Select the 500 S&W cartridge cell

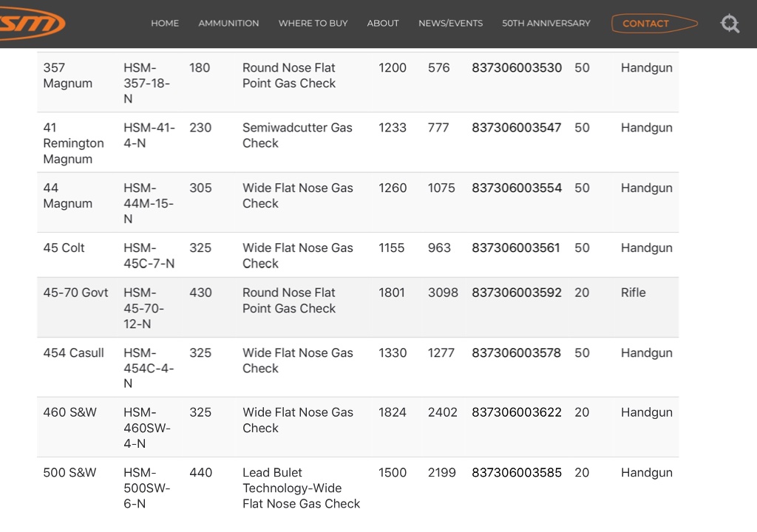pos(69,473)
